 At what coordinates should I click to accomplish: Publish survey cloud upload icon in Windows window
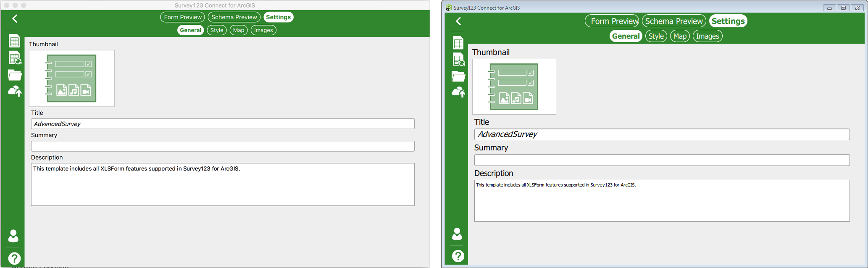pyautogui.click(x=458, y=92)
